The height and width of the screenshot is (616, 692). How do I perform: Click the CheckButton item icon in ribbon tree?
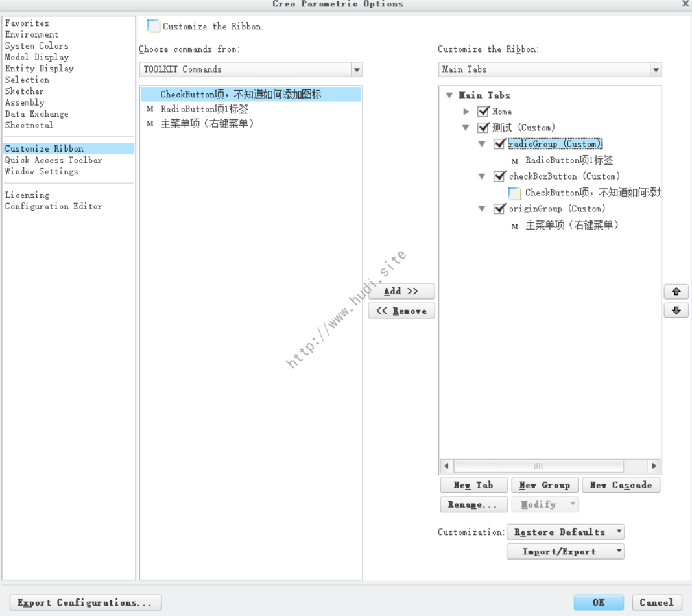(x=514, y=193)
